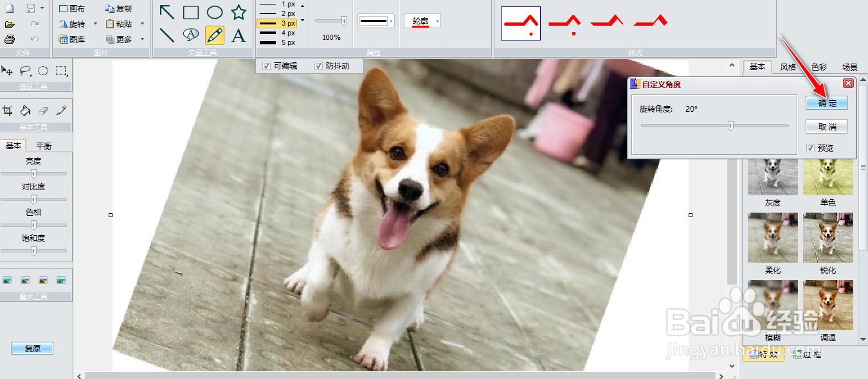Select the arrow vector tool

[167, 12]
